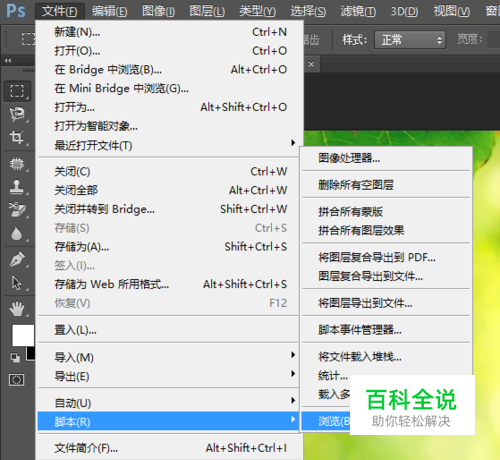
Task: Open the 滤镜(T) menu
Action: click(x=358, y=11)
